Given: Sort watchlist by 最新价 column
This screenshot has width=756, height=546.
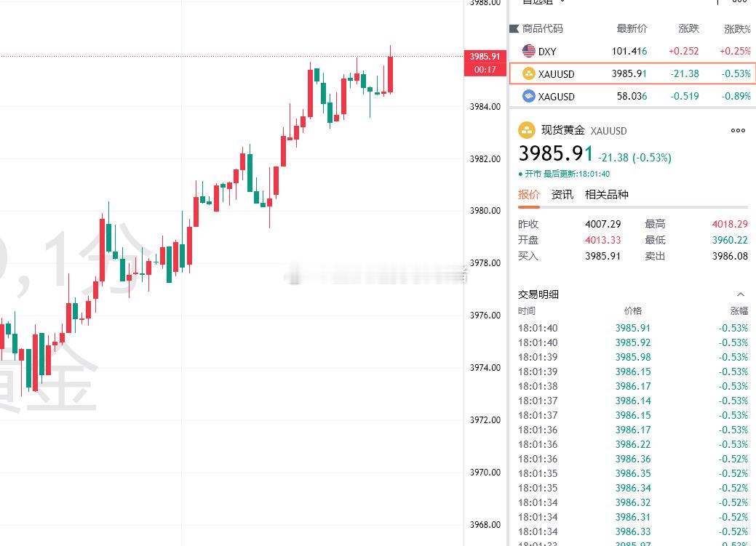Looking at the screenshot, I should pos(632,28).
